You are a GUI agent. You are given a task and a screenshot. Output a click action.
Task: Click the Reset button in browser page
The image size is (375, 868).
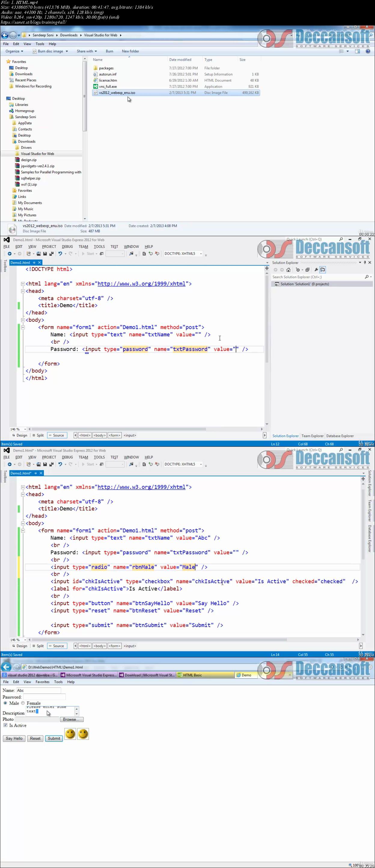click(x=35, y=738)
